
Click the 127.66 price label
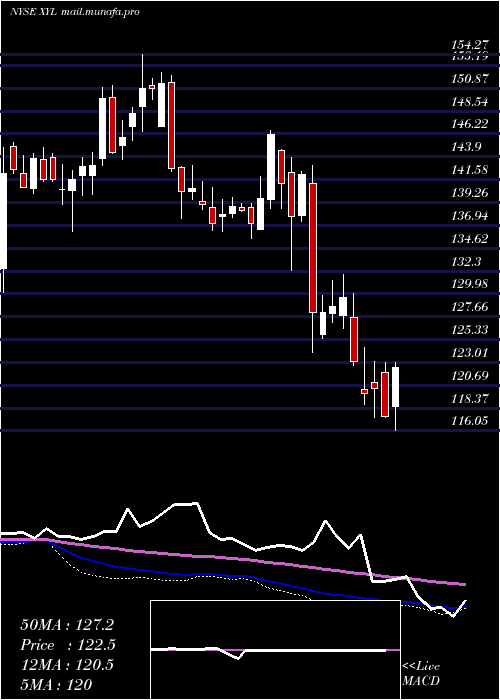click(x=469, y=308)
